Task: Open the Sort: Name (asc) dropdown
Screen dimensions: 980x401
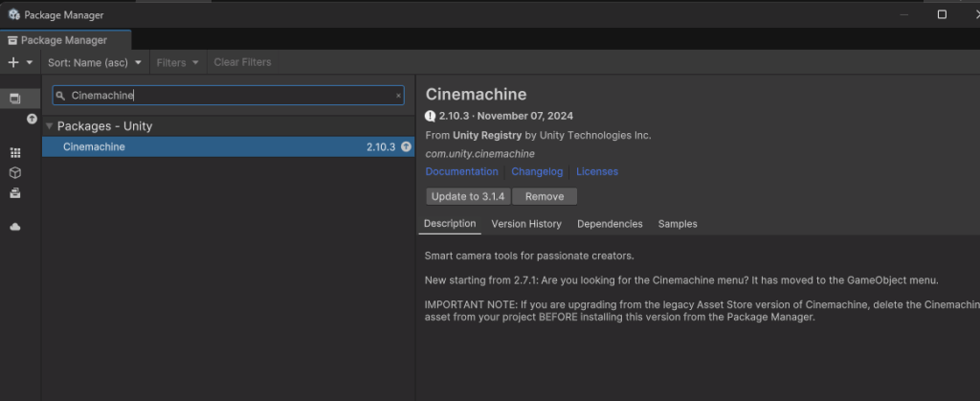Action: click(x=95, y=62)
